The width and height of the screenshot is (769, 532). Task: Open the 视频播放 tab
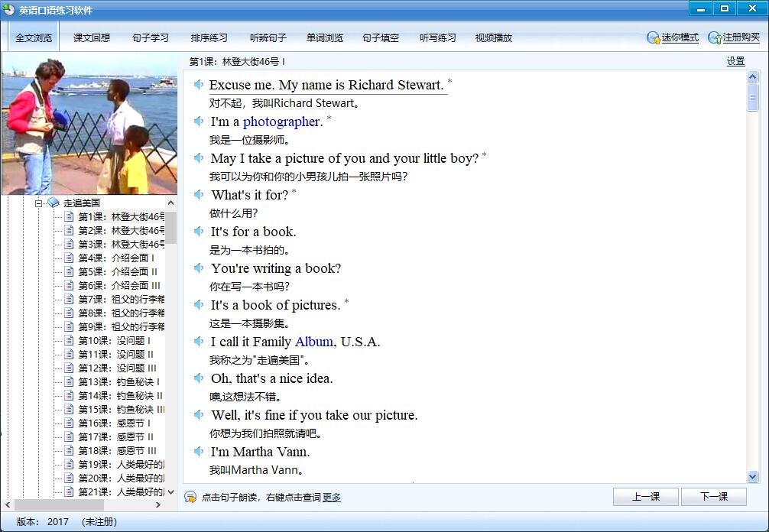pyautogui.click(x=493, y=37)
